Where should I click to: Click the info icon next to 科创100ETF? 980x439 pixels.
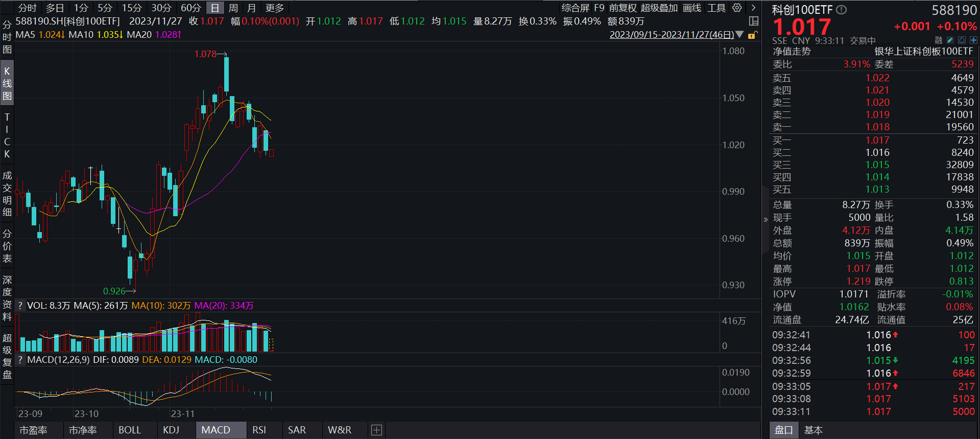click(x=842, y=10)
